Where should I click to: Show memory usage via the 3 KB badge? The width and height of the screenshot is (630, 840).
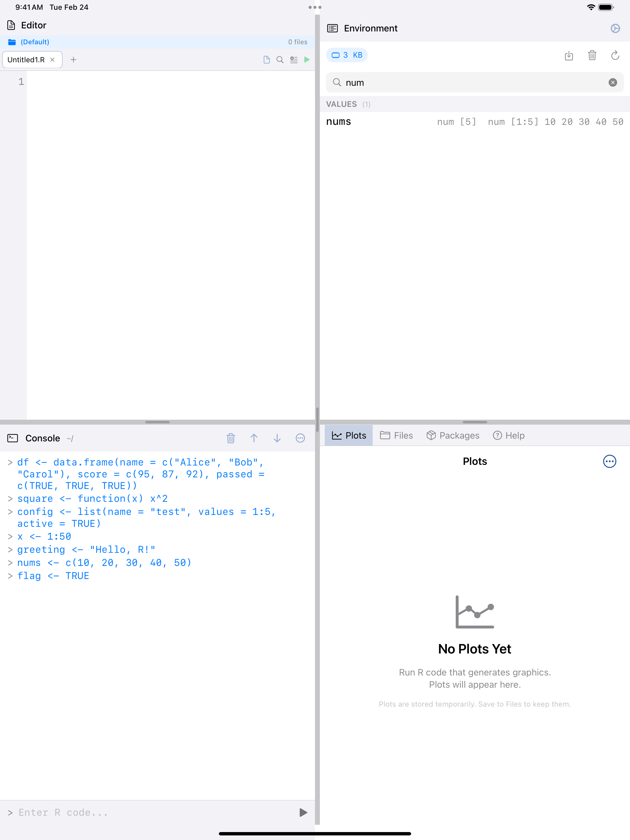point(347,55)
